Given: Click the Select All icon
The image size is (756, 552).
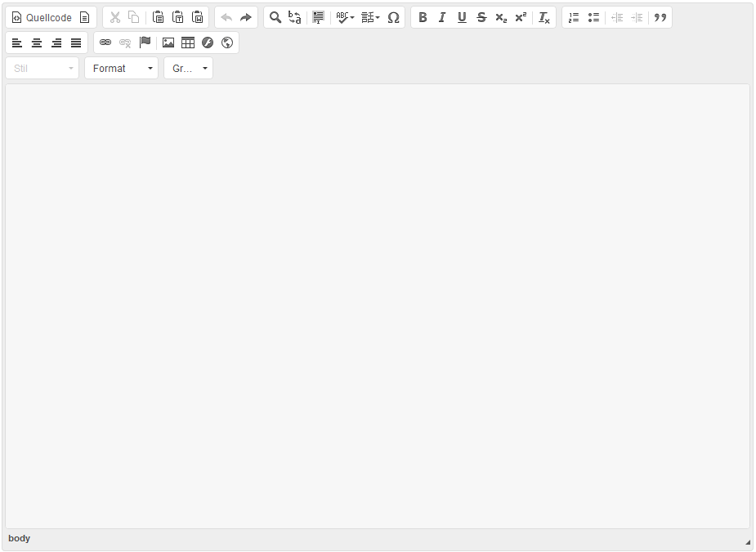Looking at the screenshot, I should [318, 17].
